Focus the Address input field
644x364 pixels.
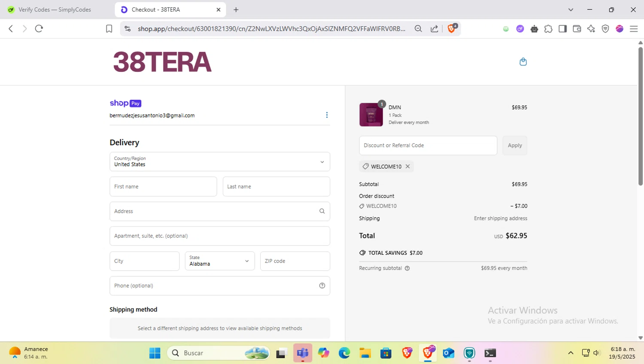[220, 211]
